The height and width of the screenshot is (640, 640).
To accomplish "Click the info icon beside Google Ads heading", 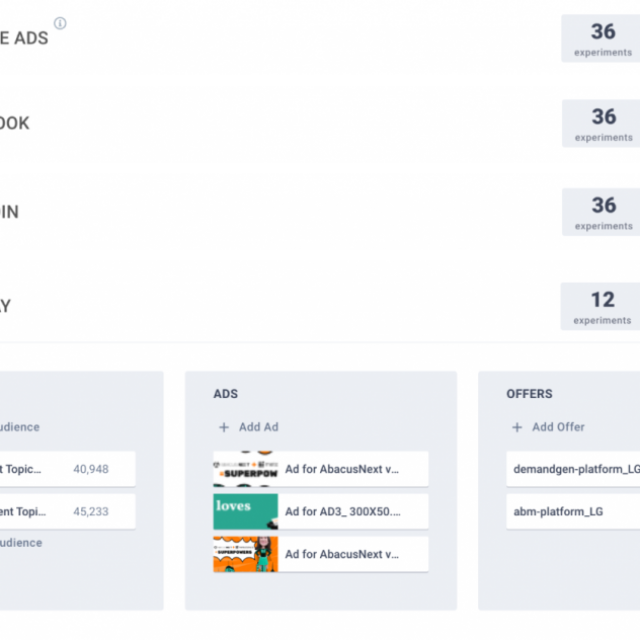I will point(60,23).
